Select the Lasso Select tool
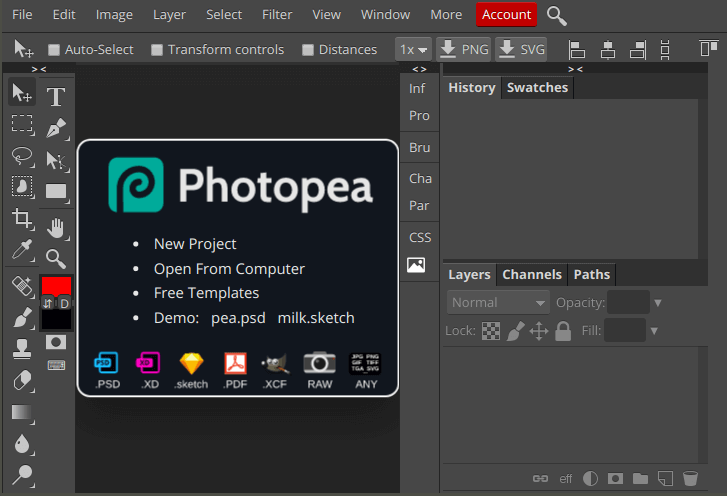Screen dimensions: 727x496 tap(22, 156)
